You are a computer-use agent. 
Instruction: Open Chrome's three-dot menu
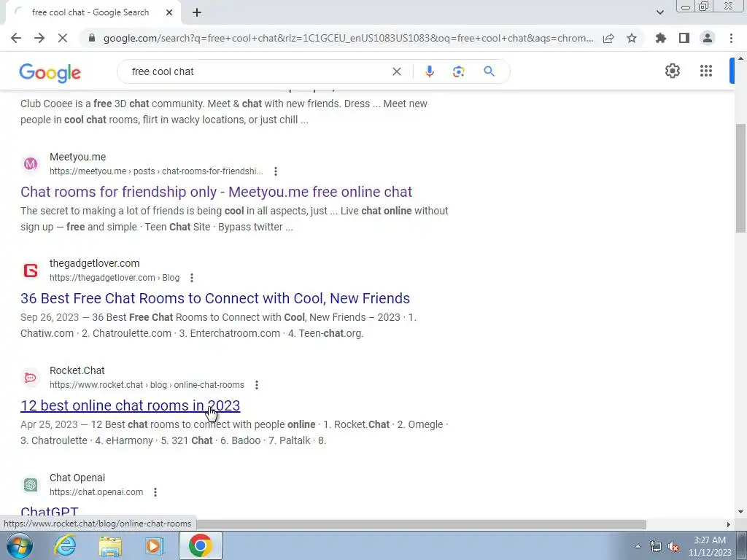[731, 38]
